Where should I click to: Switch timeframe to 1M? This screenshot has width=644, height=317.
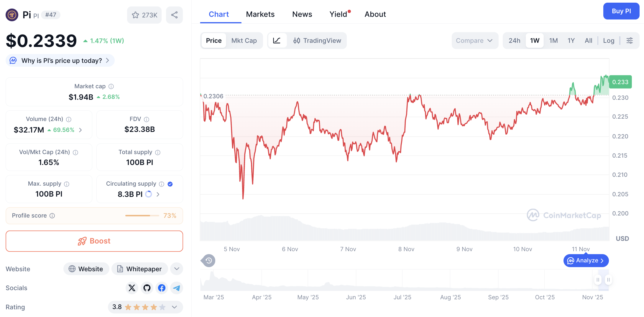[553, 40]
